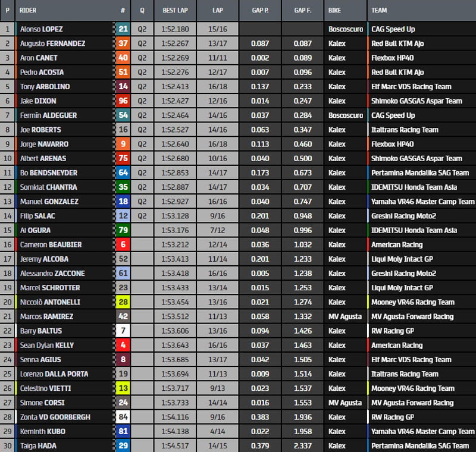Click Alonso Lopez's number 21 badge
The height and width of the screenshot is (452, 476).
coord(123,29)
